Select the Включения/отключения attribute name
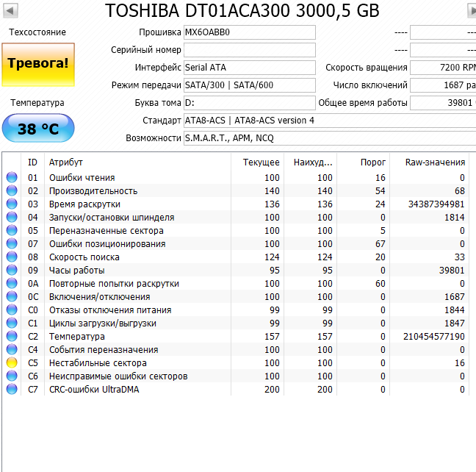The height and width of the screenshot is (472, 476). (x=100, y=296)
